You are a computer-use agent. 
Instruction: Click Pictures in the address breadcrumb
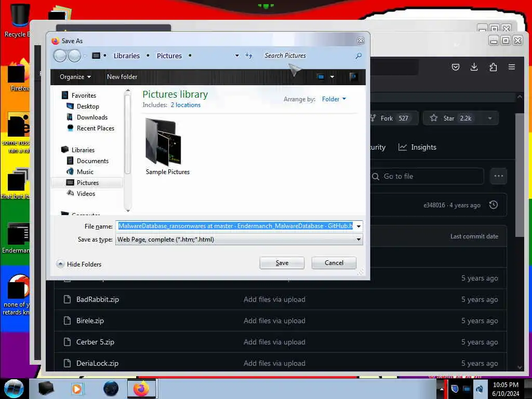(x=169, y=56)
